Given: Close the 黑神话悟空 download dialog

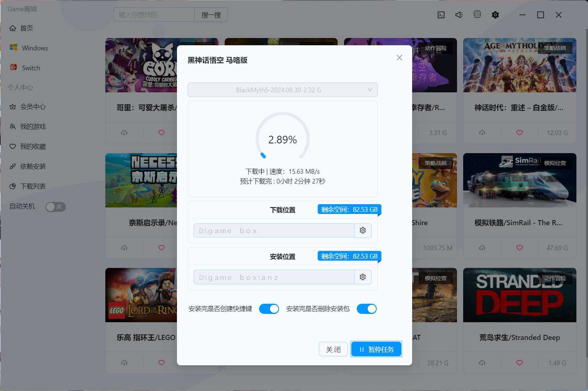Looking at the screenshot, I should 399,58.
